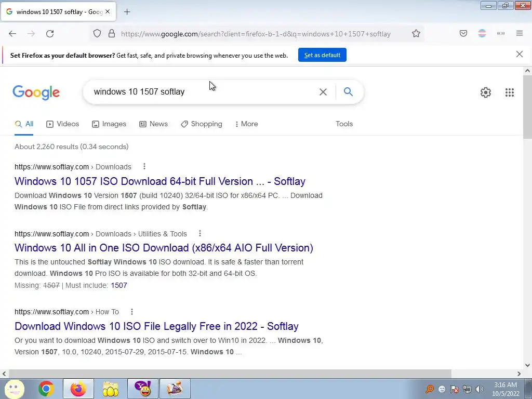Open the taskbar clock showing 3:16 AM
This screenshot has height=399, width=532.
pos(506,389)
